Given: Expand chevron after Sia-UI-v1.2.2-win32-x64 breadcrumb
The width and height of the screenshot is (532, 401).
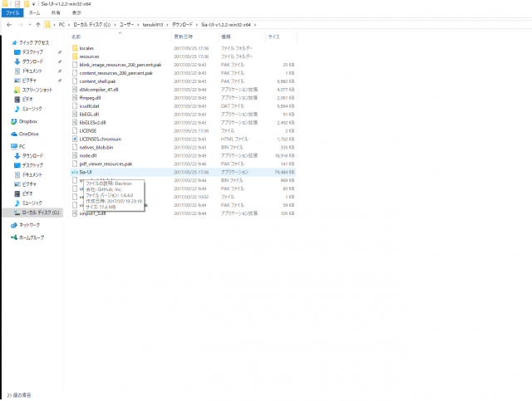Looking at the screenshot, I should (x=255, y=25).
